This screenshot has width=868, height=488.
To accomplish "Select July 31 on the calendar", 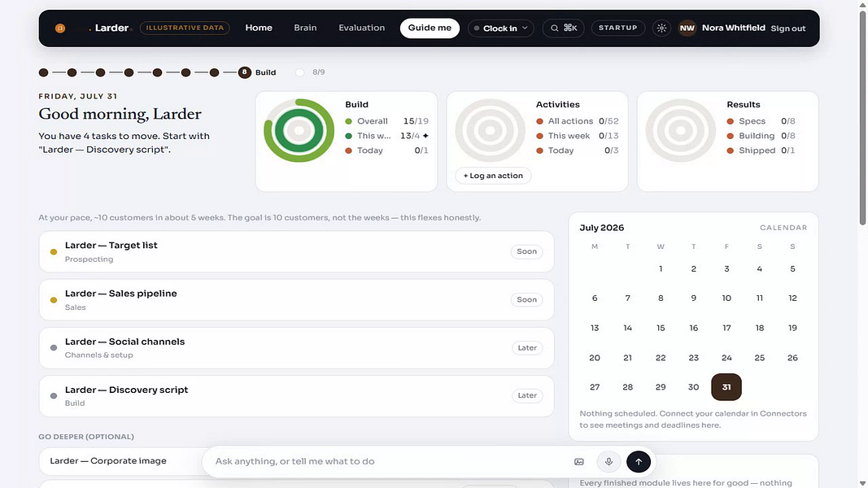I will (726, 387).
